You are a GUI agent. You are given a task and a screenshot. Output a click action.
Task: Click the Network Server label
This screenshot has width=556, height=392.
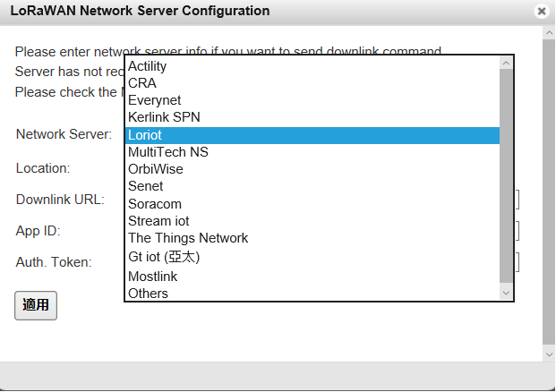(x=64, y=134)
